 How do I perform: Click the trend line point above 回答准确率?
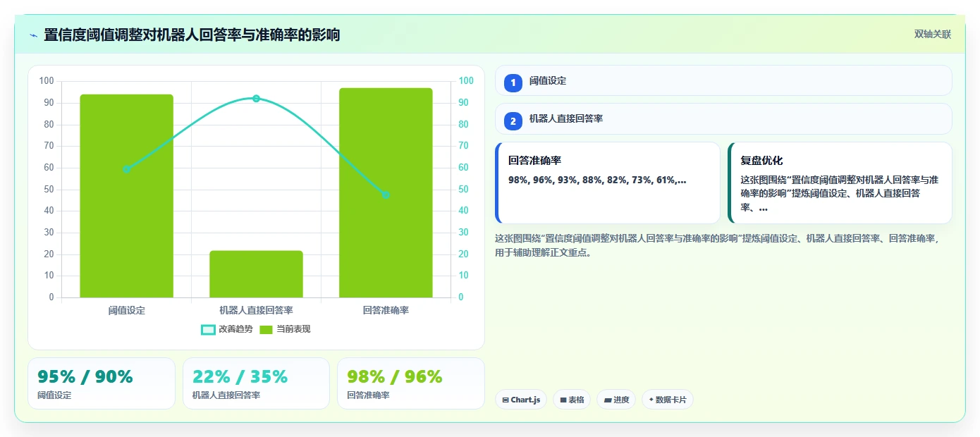click(386, 195)
